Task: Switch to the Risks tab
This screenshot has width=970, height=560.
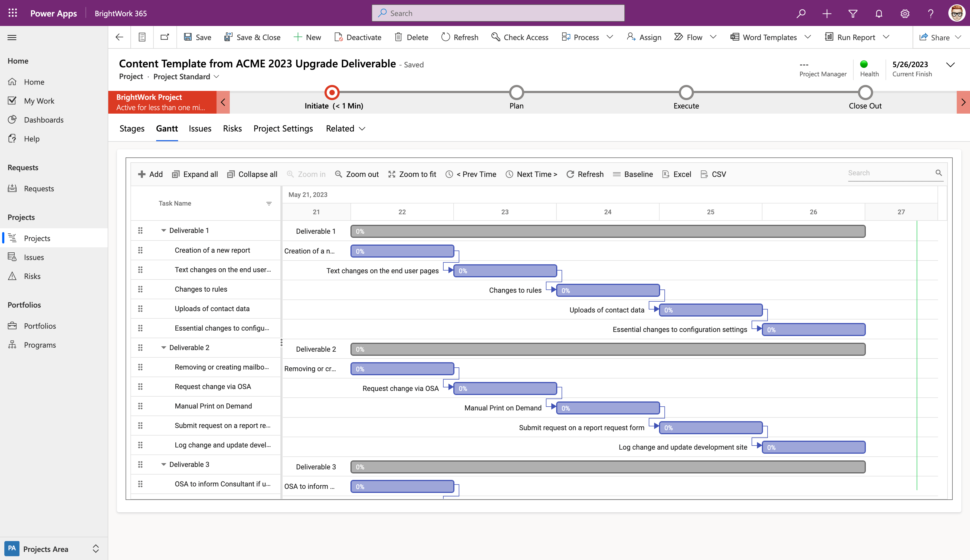Action: 232,129
